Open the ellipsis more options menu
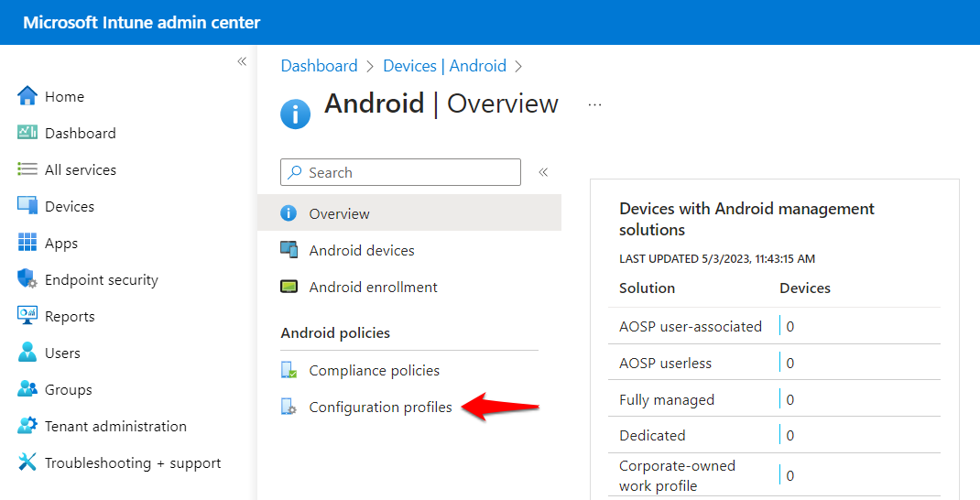 [x=595, y=105]
